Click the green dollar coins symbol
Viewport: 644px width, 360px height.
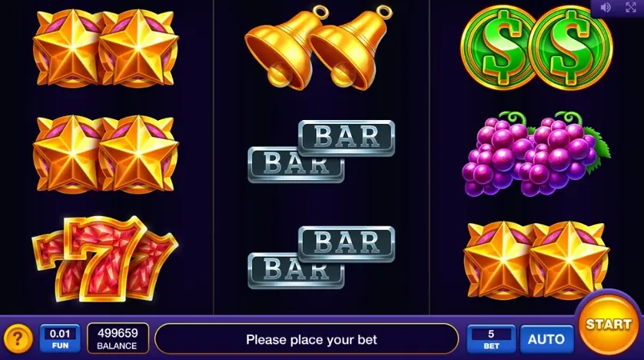click(536, 48)
